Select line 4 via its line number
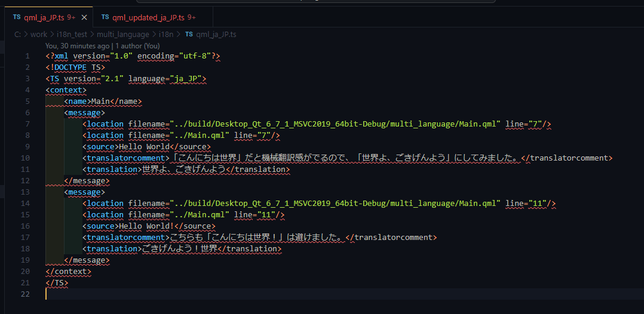The image size is (644, 314). click(27, 90)
